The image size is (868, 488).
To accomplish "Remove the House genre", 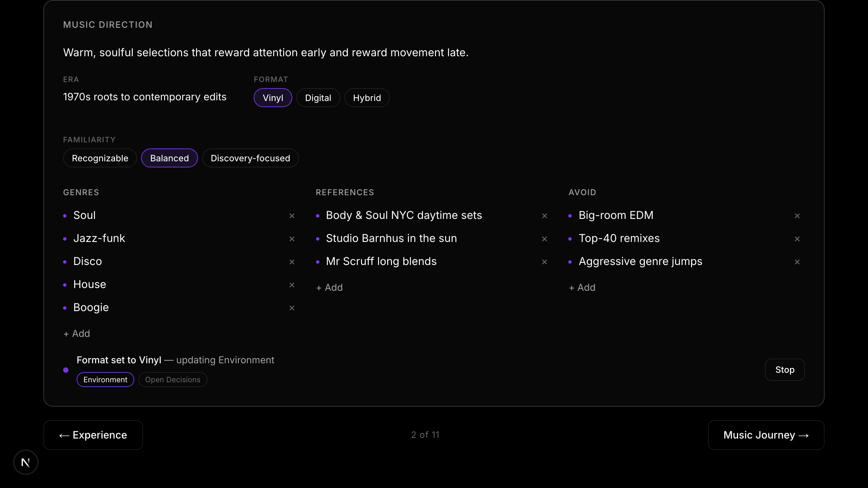I will tap(292, 285).
